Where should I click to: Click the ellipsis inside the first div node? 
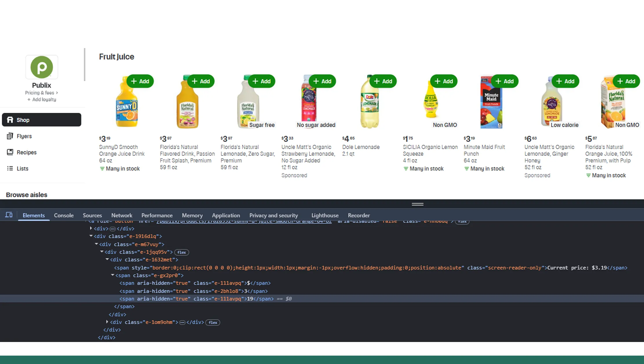click(113, 228)
